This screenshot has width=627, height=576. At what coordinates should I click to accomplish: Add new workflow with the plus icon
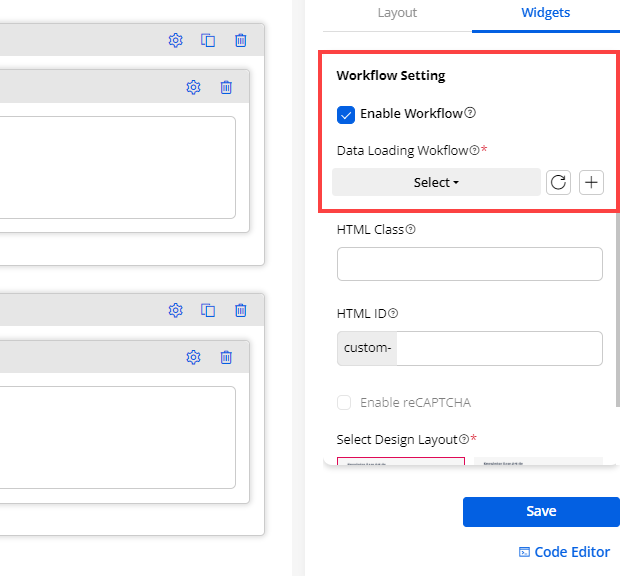coord(592,182)
